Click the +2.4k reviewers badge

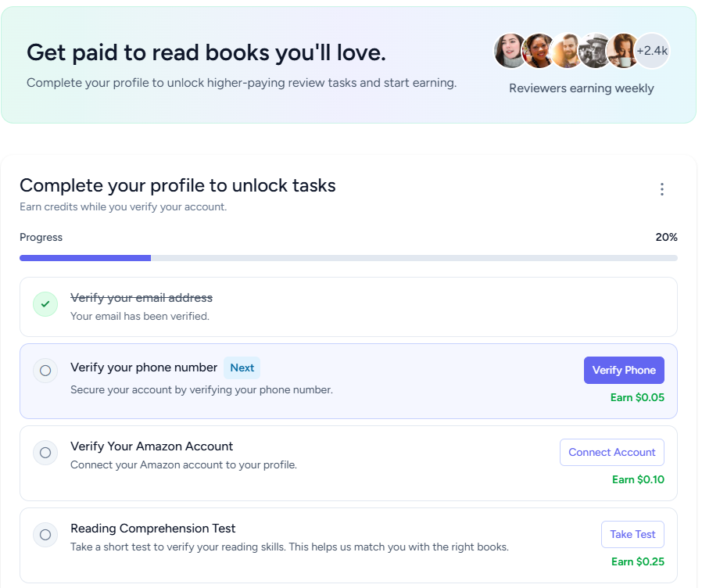pyautogui.click(x=651, y=50)
